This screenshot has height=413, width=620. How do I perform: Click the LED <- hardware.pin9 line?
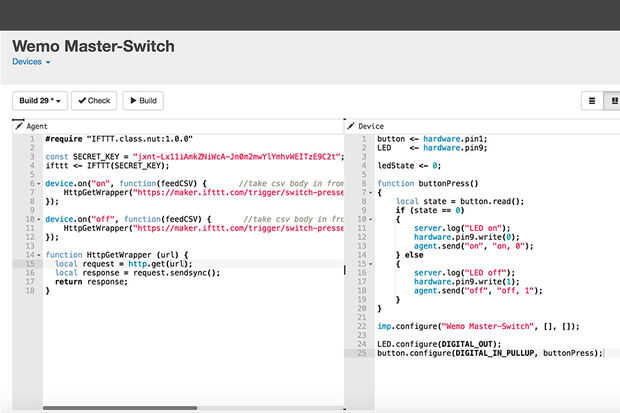(x=432, y=148)
